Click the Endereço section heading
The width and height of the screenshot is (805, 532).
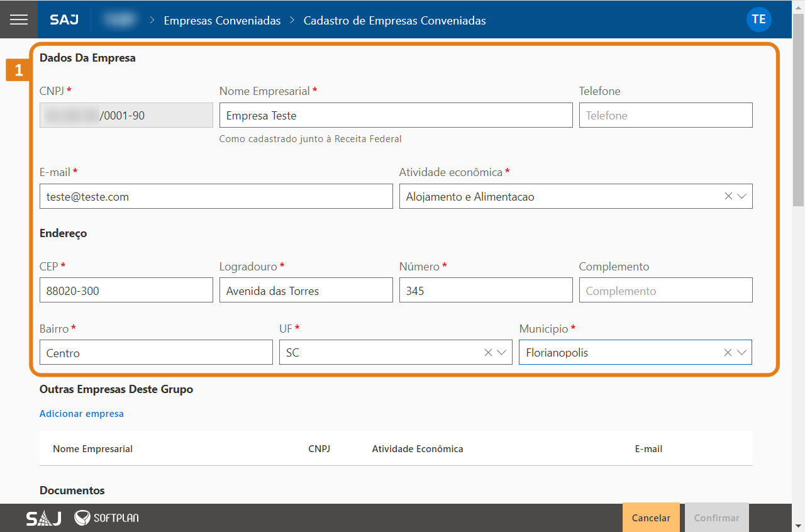(63, 233)
